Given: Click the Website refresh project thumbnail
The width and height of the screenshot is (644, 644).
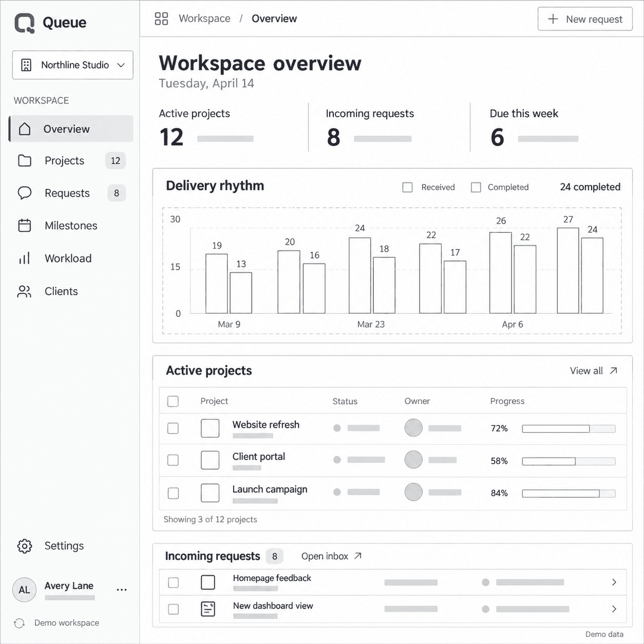Looking at the screenshot, I should (210, 428).
